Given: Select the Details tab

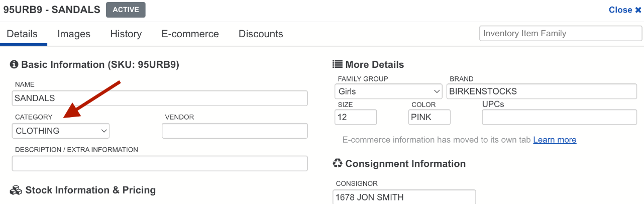Looking at the screenshot, I should pos(22,34).
